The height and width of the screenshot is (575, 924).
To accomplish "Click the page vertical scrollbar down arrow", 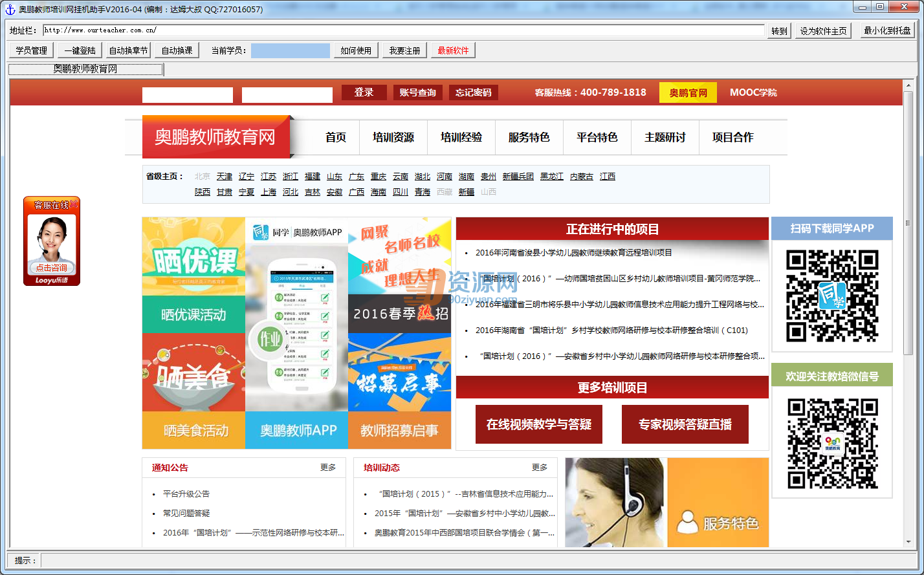I will click(909, 542).
